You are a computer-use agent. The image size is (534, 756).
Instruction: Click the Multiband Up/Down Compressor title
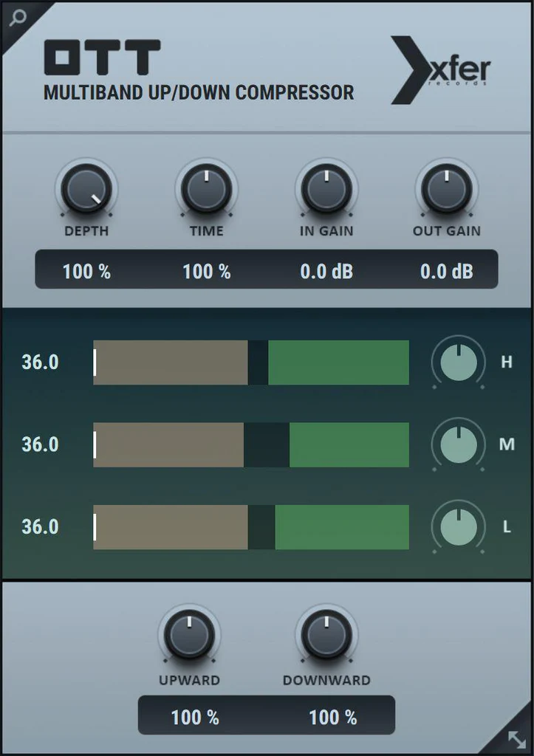(x=199, y=92)
